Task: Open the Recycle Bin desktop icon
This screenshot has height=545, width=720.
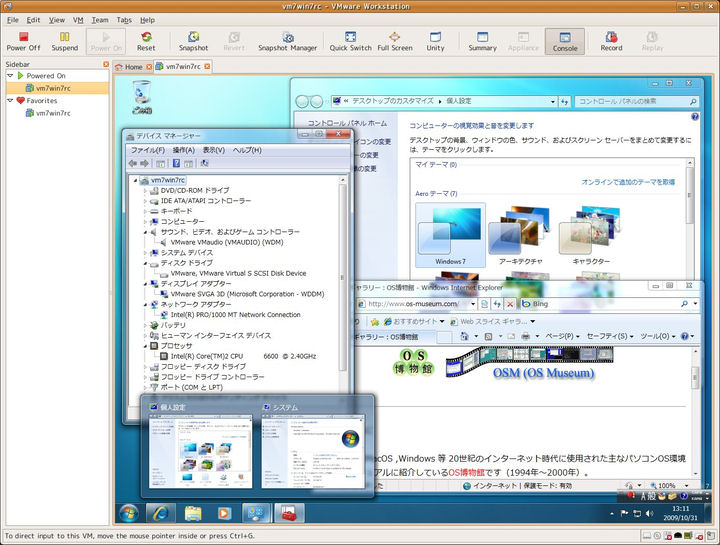Action: click(x=142, y=97)
